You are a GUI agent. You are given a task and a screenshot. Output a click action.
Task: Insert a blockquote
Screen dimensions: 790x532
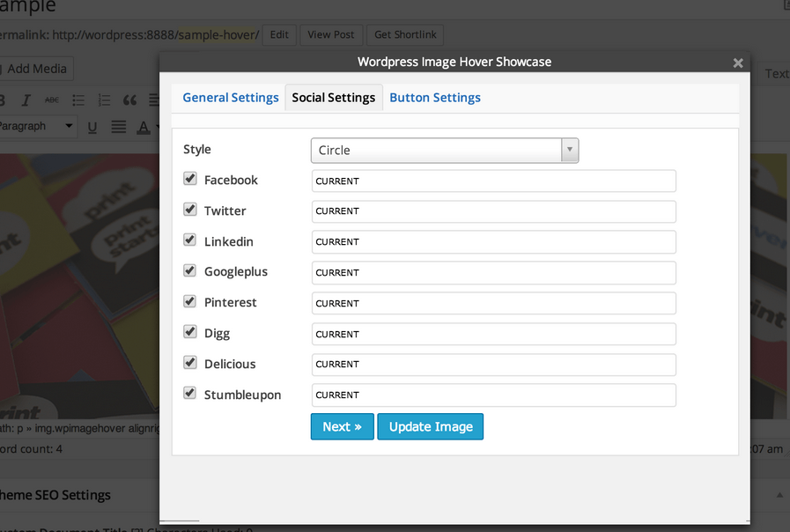(130, 100)
